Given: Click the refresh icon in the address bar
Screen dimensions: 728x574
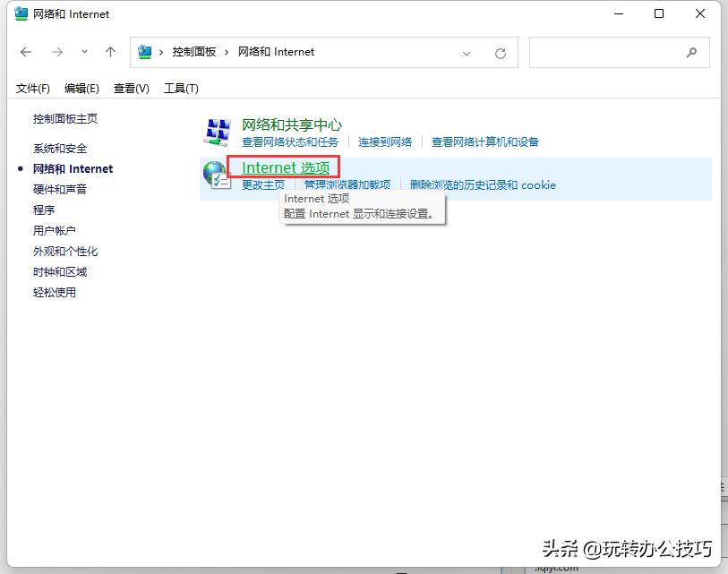Looking at the screenshot, I should click(500, 53).
